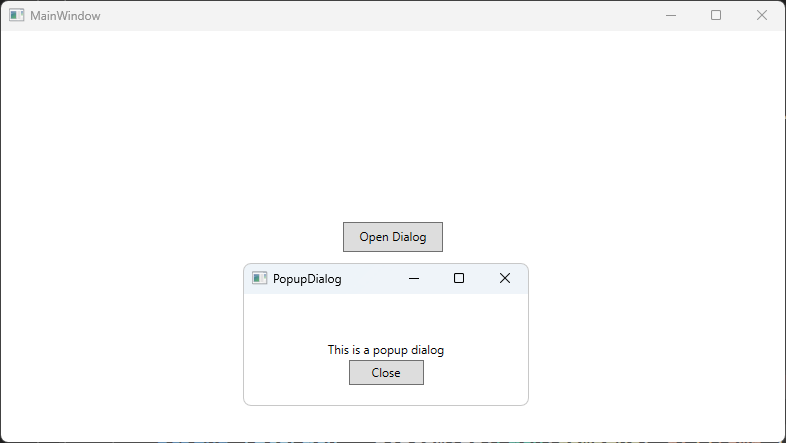
Task: Maximize the MainWindow
Action: tap(716, 15)
